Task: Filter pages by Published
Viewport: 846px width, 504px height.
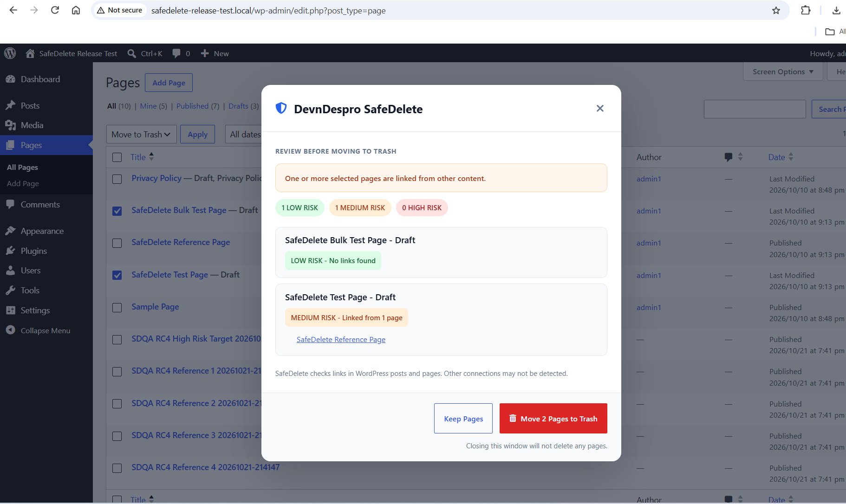Action: tap(192, 106)
